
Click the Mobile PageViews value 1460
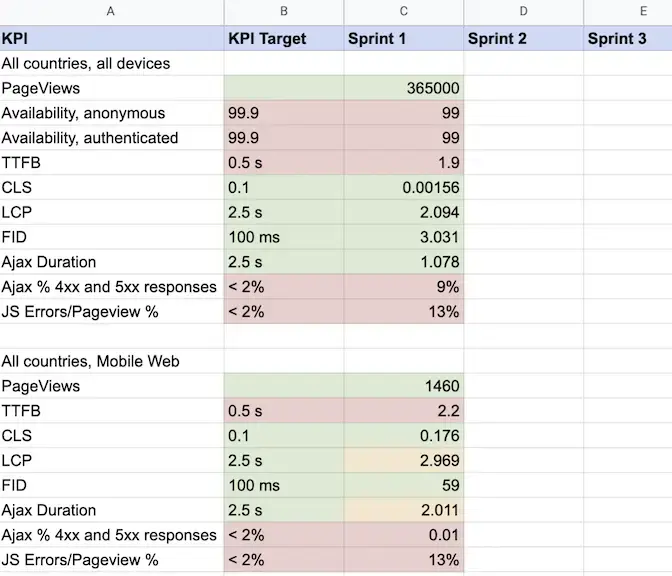coord(404,386)
